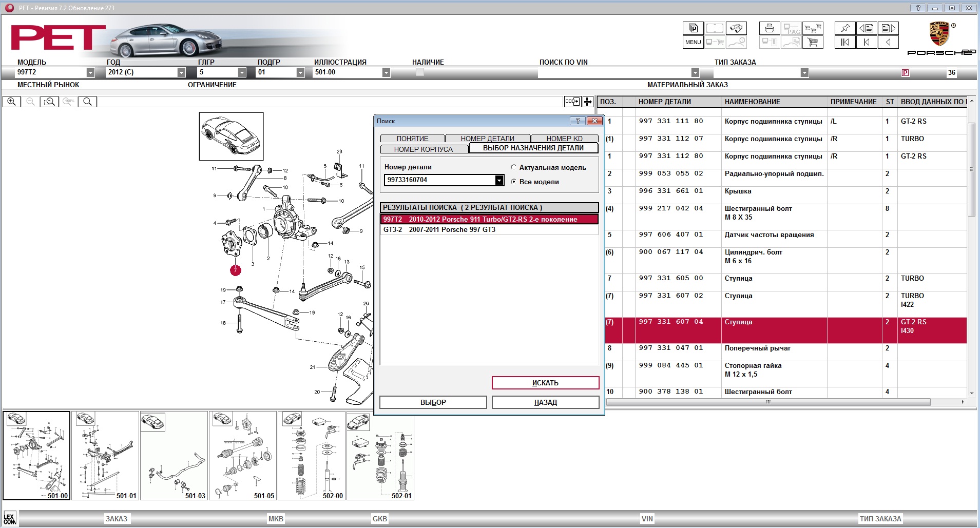Screen dimensions: 980x528
Task: Open illustration thumbnail 501-05
Action: coord(243,456)
